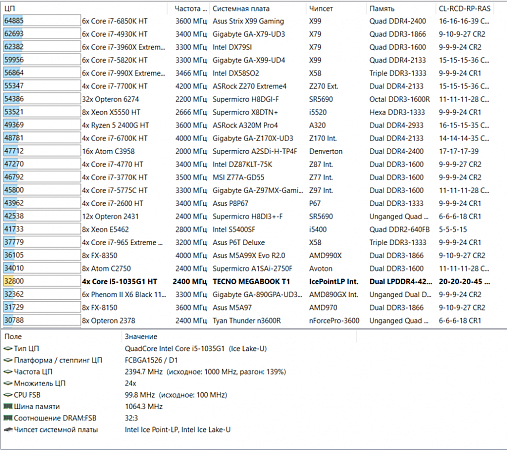The image size is (507, 450).
Task: Click the memory chip icon beside Шина памяти
Action: click(8, 406)
